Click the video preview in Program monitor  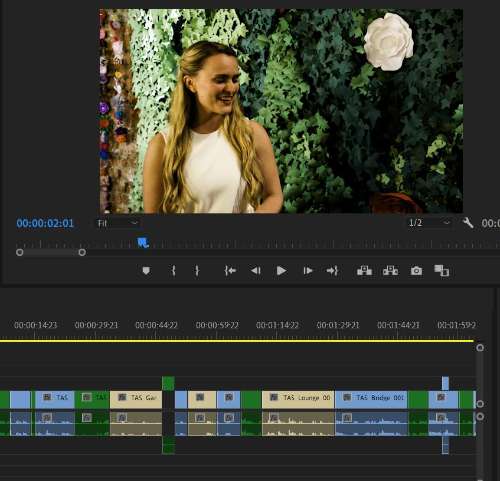[x=281, y=111]
